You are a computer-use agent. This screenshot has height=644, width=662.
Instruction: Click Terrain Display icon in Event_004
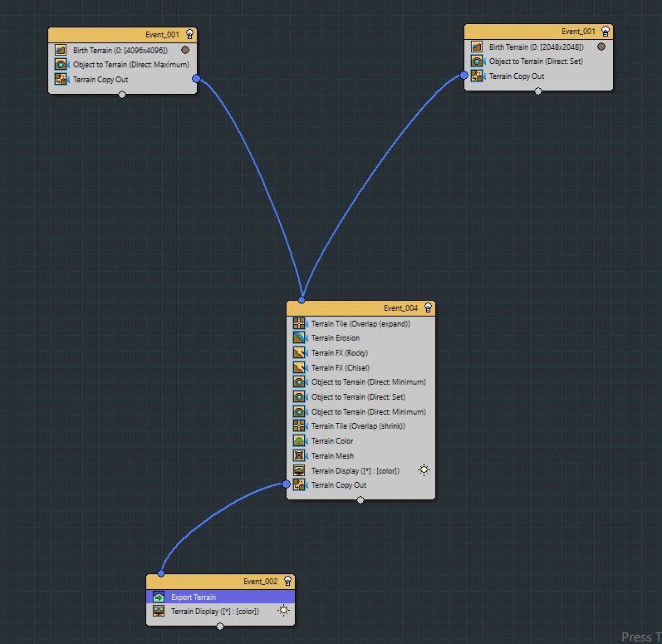pos(299,470)
